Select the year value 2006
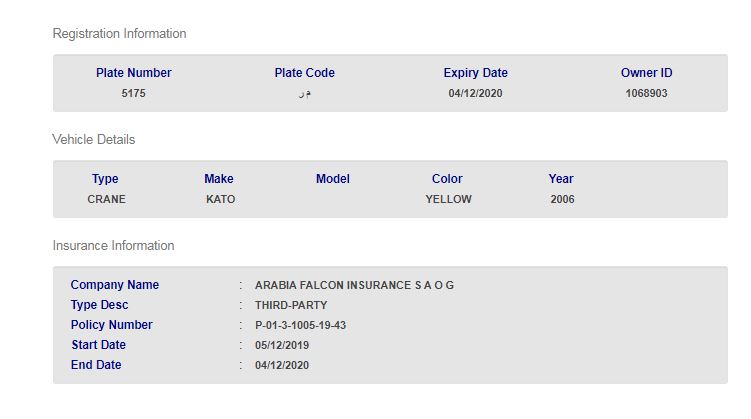This screenshot has height=419, width=751. (562, 200)
